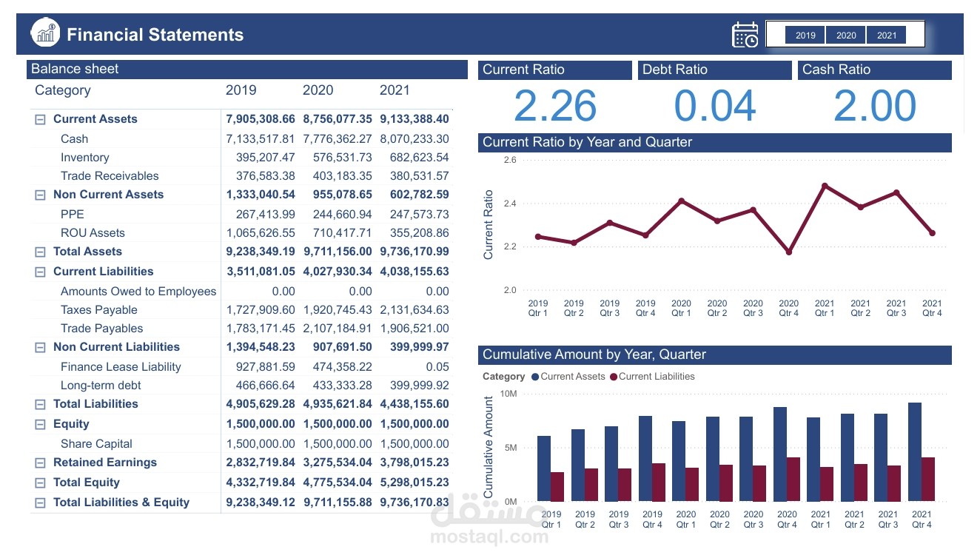Collapse the Total Liabilities row
Screen dimensions: 980x558
click(x=41, y=405)
